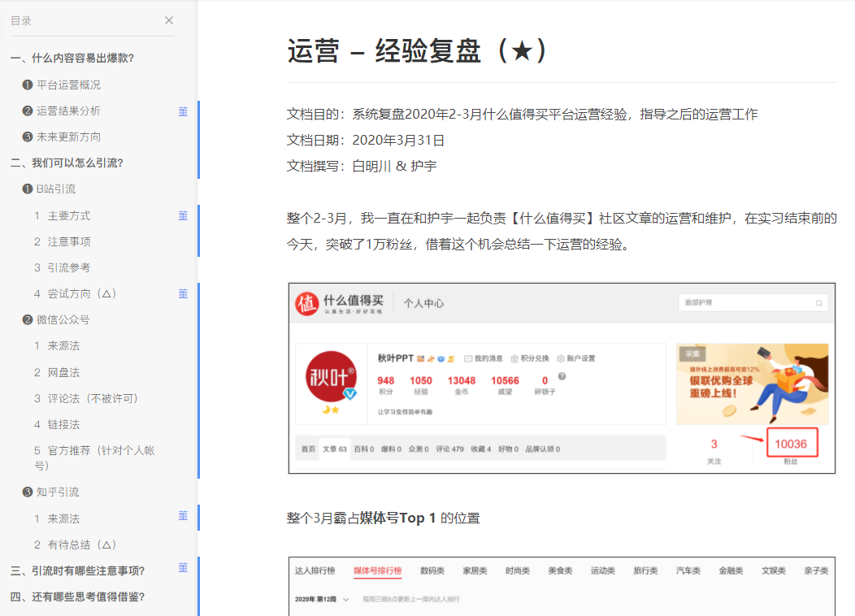Open 评论法(不被许可) in the outline
The image size is (855, 616).
point(85,398)
